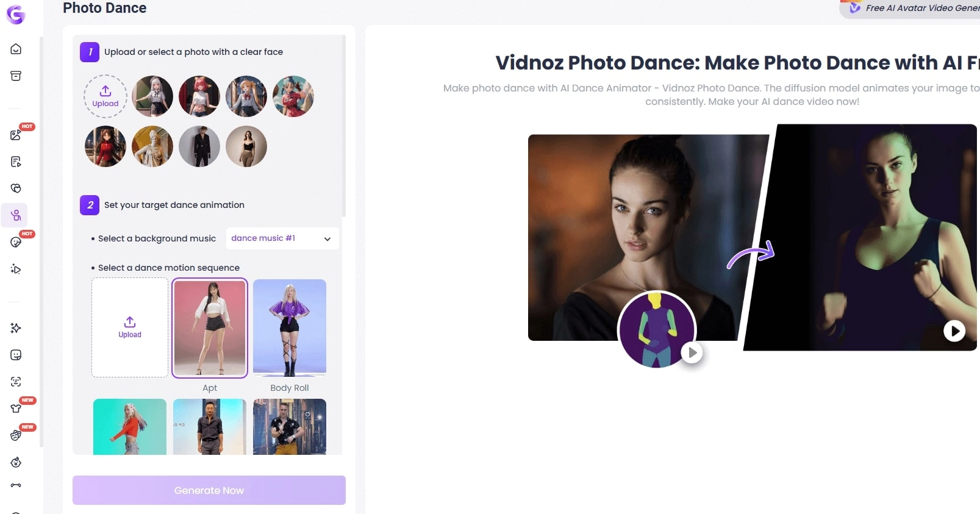Click the sidebar vertical scrollbar
This screenshot has width=980, height=514.
pos(41,242)
